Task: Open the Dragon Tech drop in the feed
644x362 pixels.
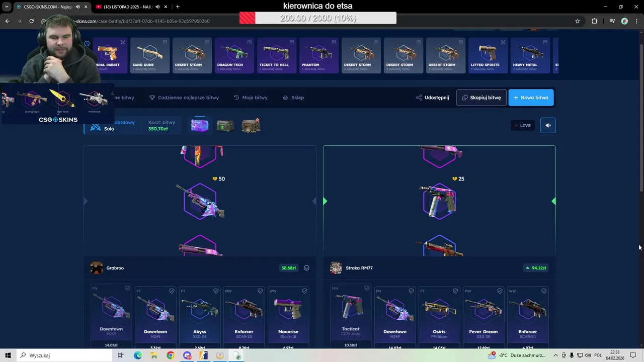Action: click(234, 55)
